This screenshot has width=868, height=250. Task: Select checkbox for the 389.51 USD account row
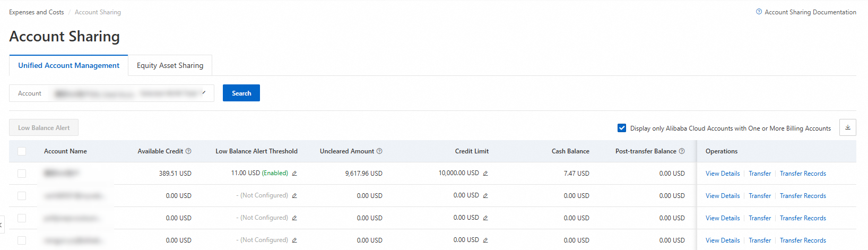click(x=22, y=174)
